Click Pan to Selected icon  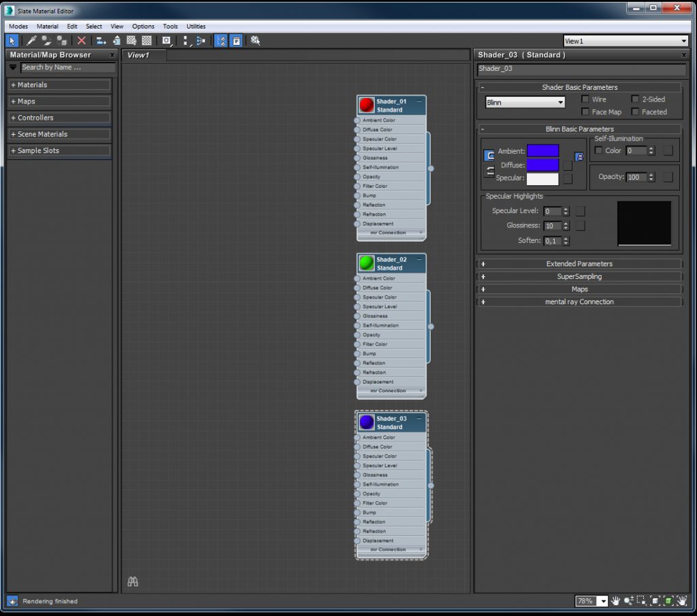681,601
